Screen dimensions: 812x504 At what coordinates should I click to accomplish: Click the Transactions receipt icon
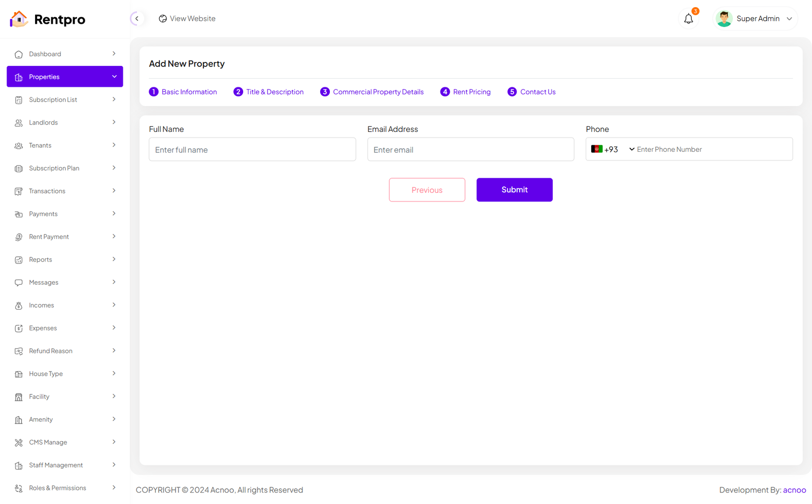19,191
